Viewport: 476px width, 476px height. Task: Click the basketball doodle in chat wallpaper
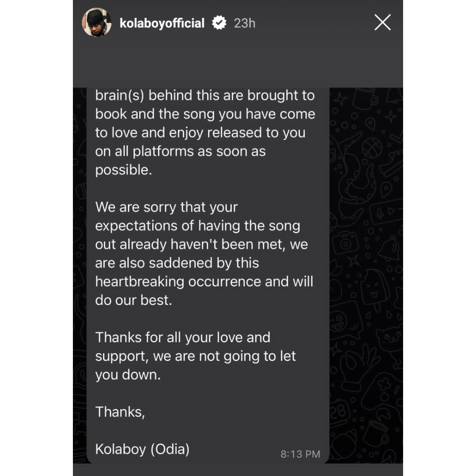tap(371, 147)
